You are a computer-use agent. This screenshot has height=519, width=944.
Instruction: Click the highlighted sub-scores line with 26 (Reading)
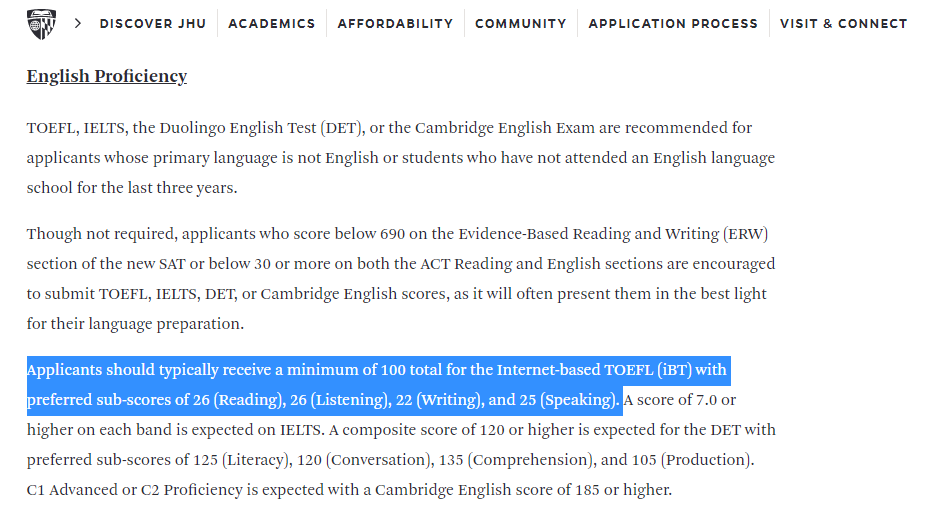pyautogui.click(x=324, y=400)
